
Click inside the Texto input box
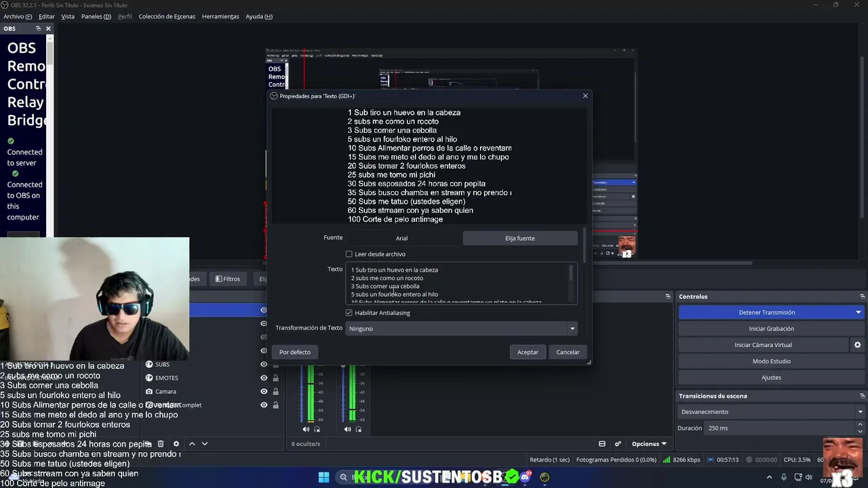coord(461,283)
